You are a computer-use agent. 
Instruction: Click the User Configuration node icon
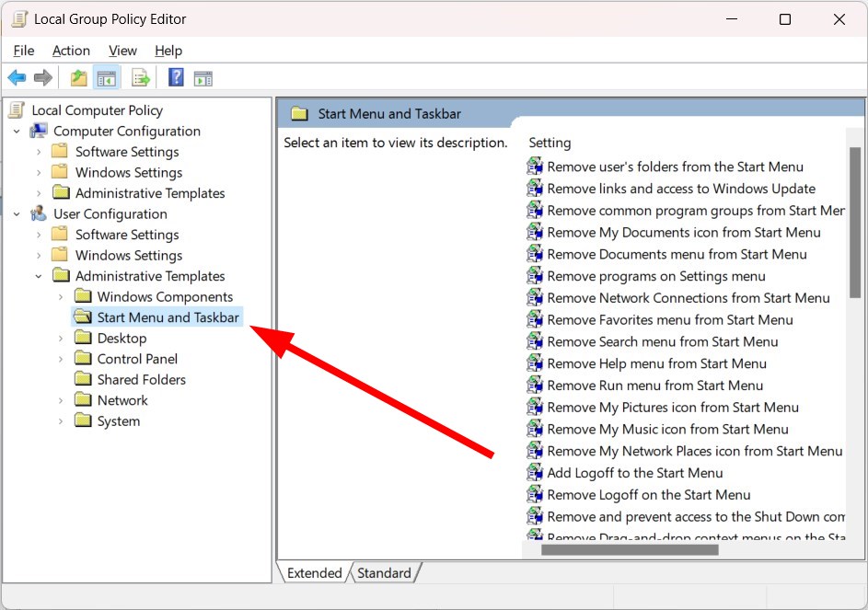[x=39, y=214]
